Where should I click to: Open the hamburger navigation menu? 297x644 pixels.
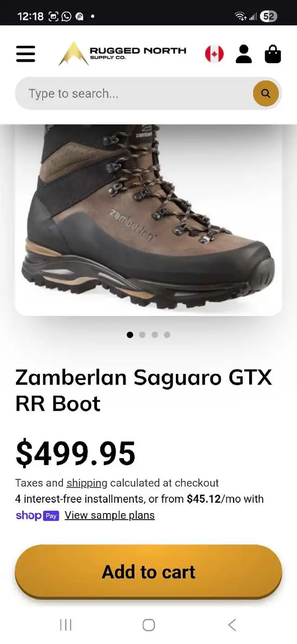tap(26, 54)
